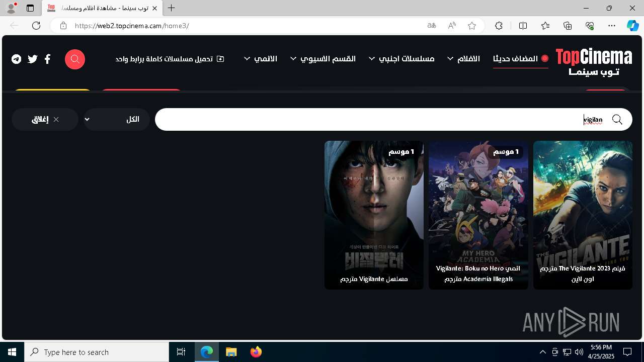Image resolution: width=644 pixels, height=362 pixels.
Task: Open مسلسل Vigilante مترجم poster
Action: tap(374, 215)
